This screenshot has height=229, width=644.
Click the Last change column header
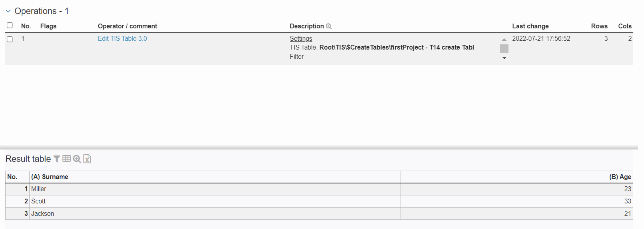(x=530, y=26)
